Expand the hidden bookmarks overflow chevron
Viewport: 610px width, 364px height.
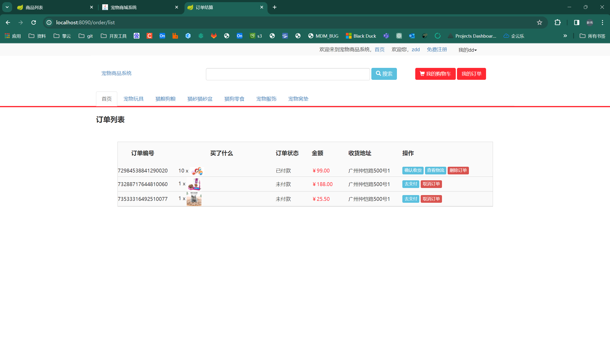point(565,36)
